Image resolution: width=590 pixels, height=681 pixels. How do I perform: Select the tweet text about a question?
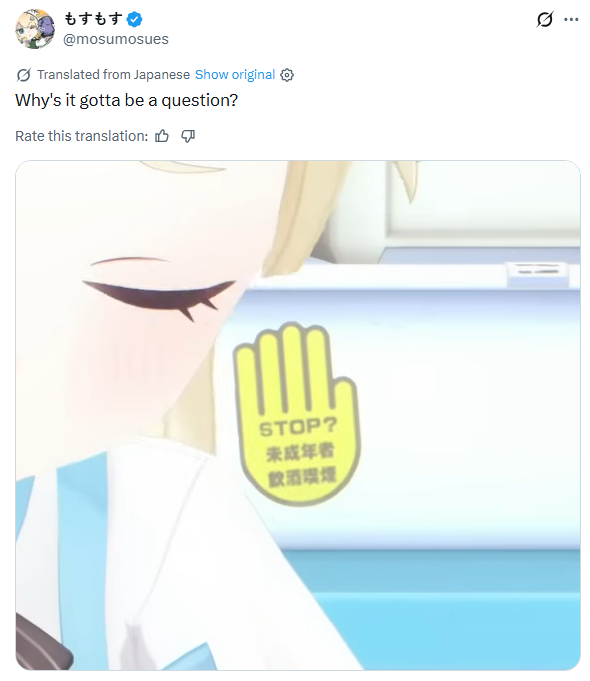point(126,100)
